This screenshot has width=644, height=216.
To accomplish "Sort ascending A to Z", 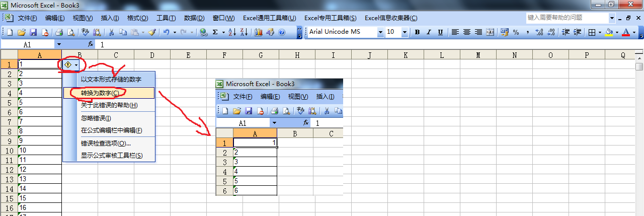I will (232, 32).
